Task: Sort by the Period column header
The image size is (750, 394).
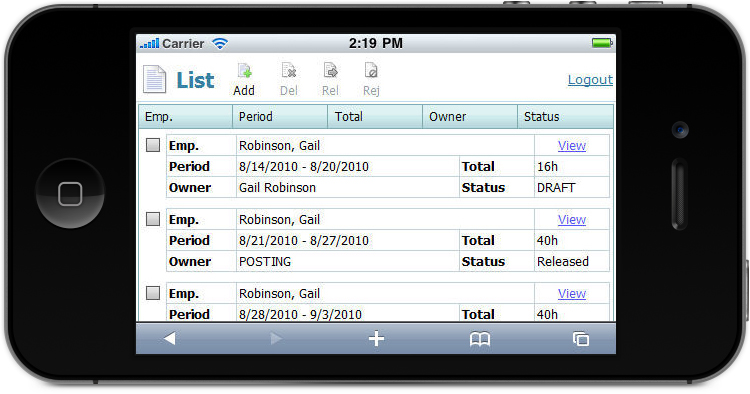Action: (x=280, y=117)
